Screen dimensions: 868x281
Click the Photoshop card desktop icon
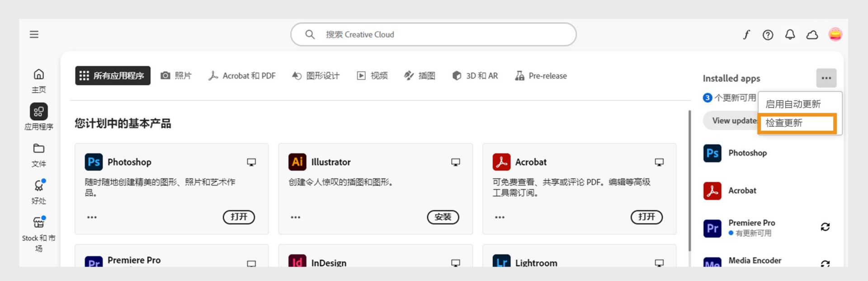point(251,162)
